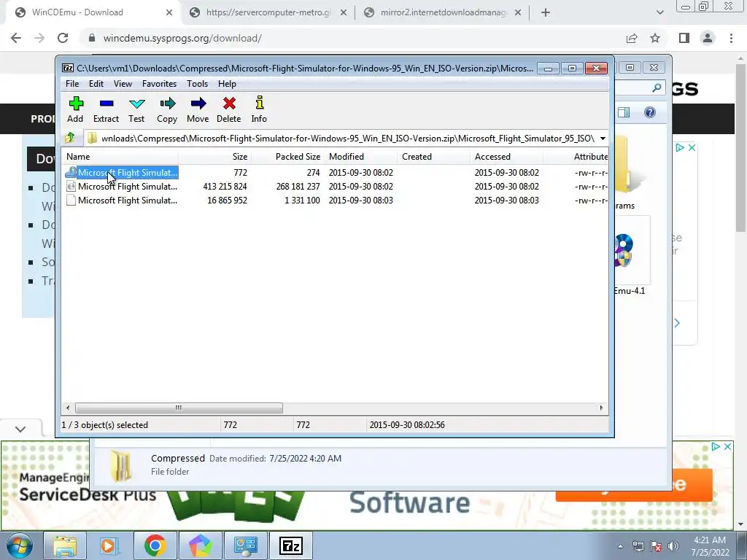Viewport: 747px width, 560px height.
Task: Sort by Name column header
Action: [x=120, y=157]
